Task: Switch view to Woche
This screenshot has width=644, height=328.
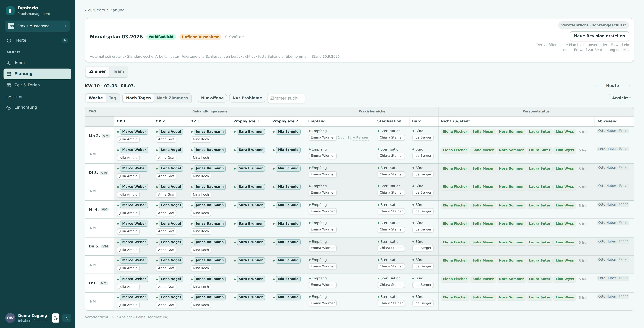Action: (96, 98)
